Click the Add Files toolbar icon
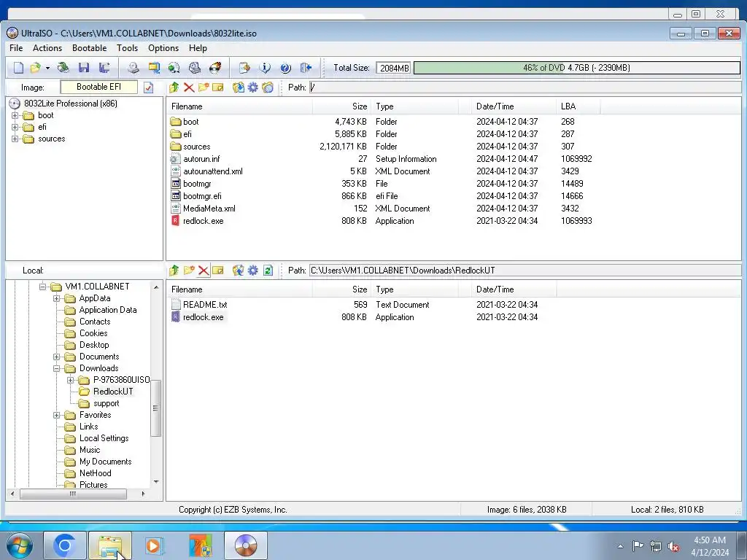 [x=244, y=68]
